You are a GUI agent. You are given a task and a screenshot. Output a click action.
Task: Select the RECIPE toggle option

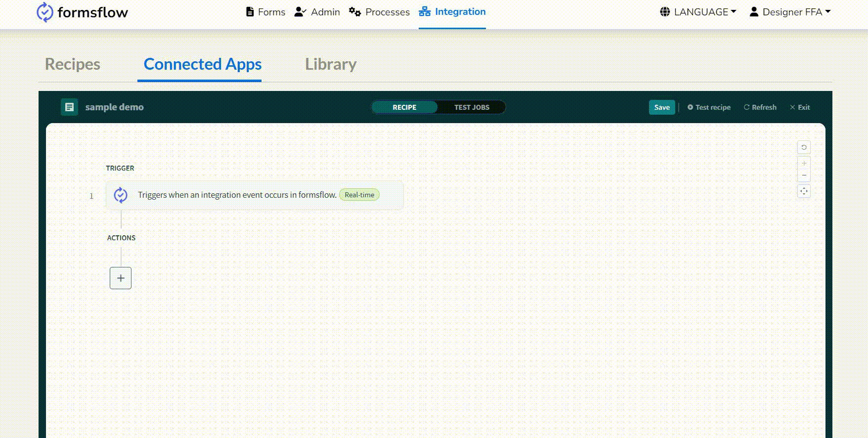click(404, 107)
